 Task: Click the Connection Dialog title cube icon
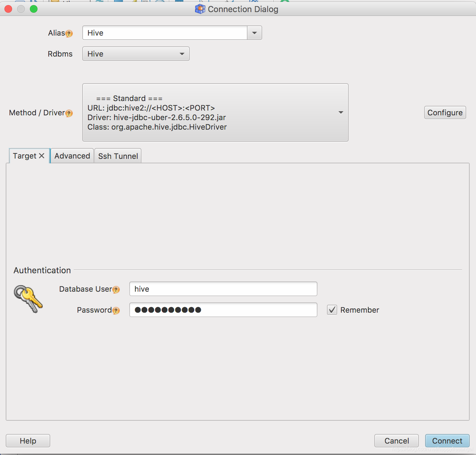pos(200,9)
